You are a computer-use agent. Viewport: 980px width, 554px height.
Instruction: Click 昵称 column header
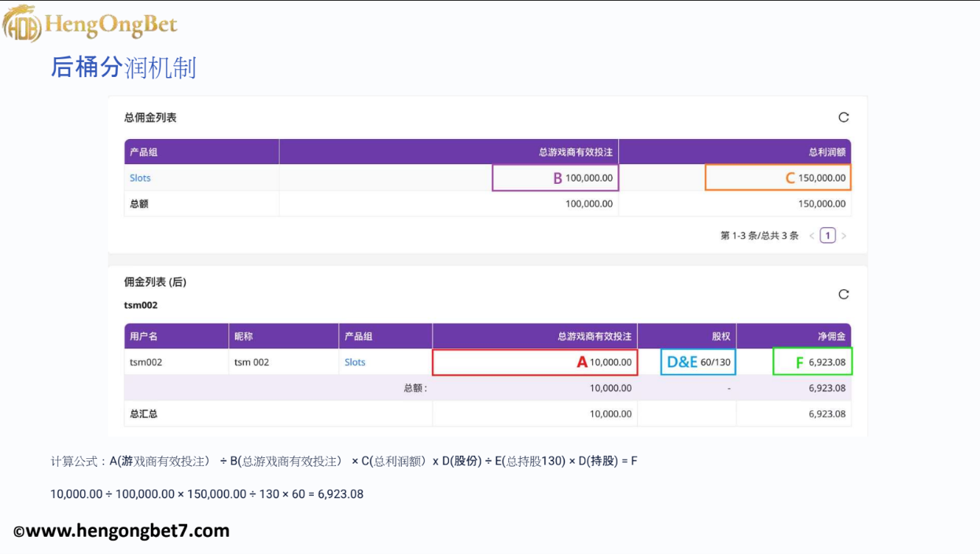244,336
